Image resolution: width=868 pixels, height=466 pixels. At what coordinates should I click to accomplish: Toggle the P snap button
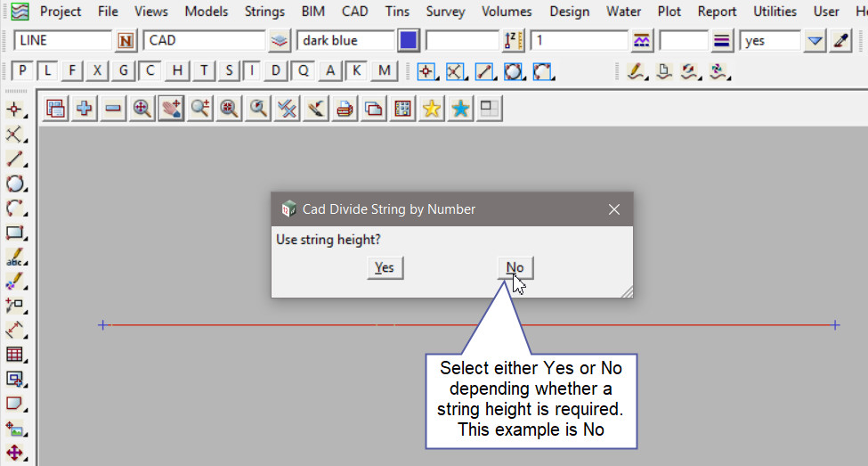(x=22, y=71)
